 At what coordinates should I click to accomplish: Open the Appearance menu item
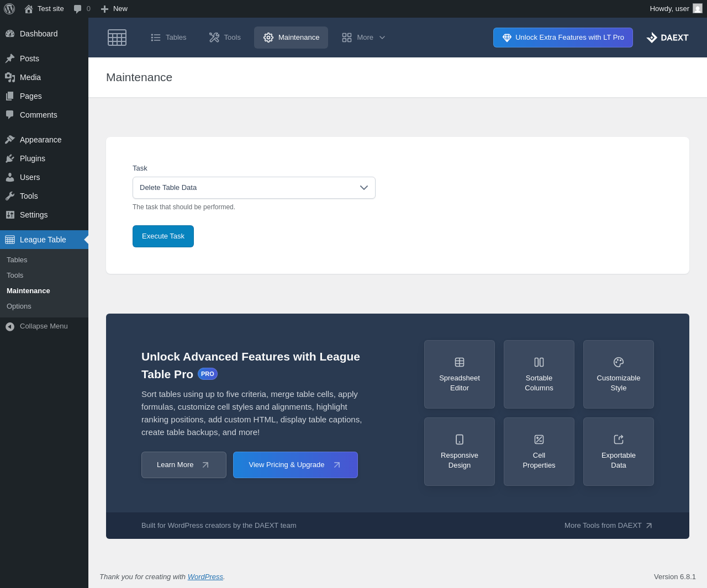44,140
